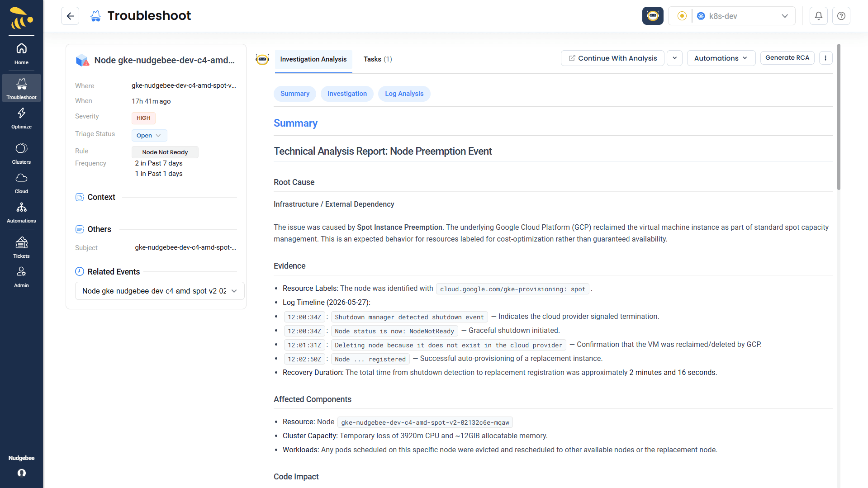
Task: Jump to the Summary section pill
Action: [295, 94]
